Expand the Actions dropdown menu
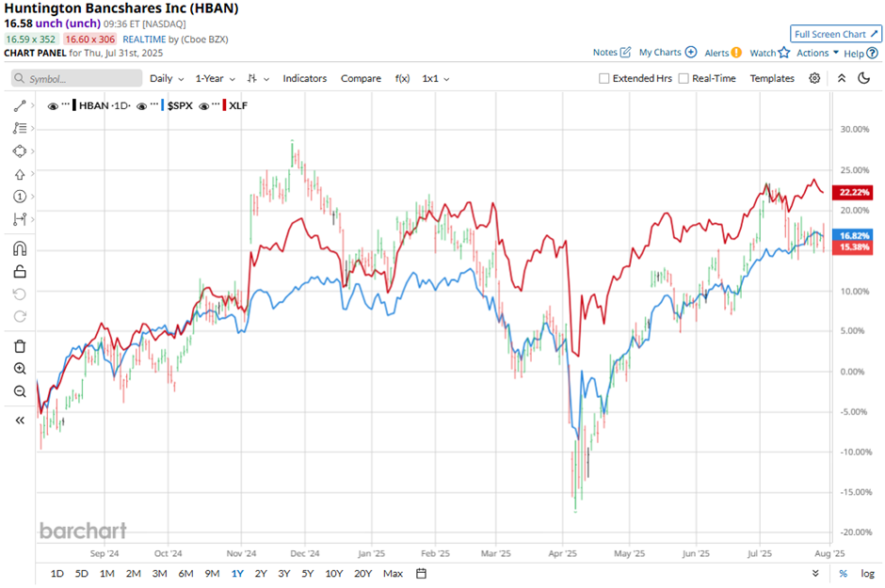Viewport: 885px width, 588px height. pyautogui.click(x=817, y=53)
